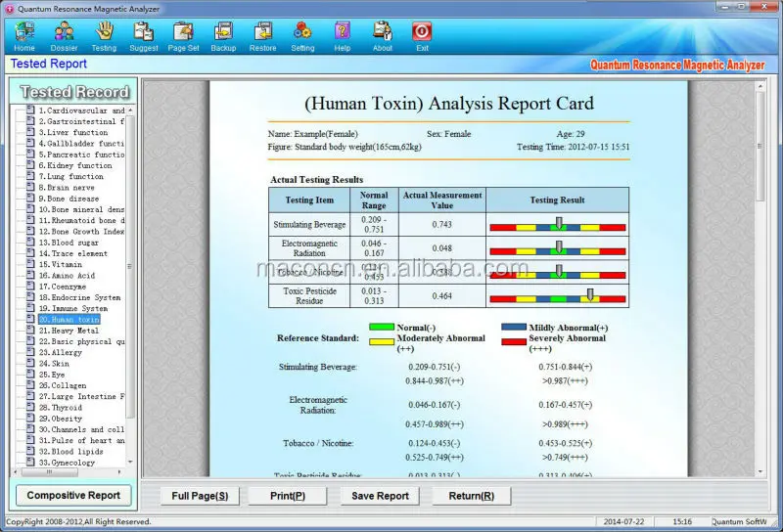
Task: Select 9.Bone disease record
Action: (69, 199)
